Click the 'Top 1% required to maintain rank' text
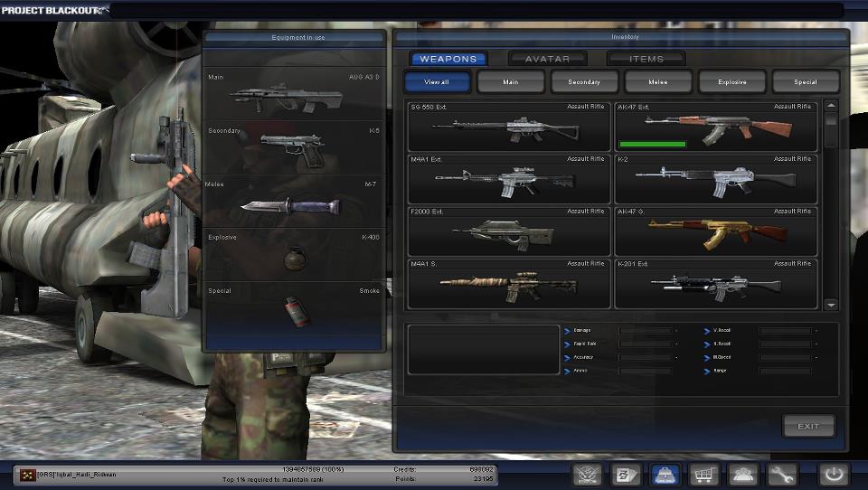Screen dimensions: 868x490 pos(272,479)
